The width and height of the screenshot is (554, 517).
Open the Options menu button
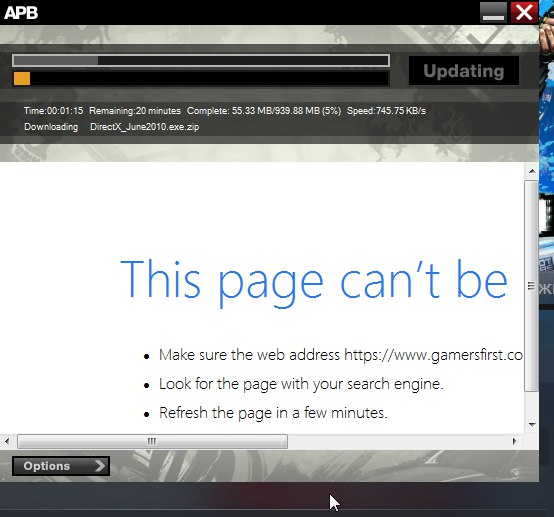[x=61, y=466]
